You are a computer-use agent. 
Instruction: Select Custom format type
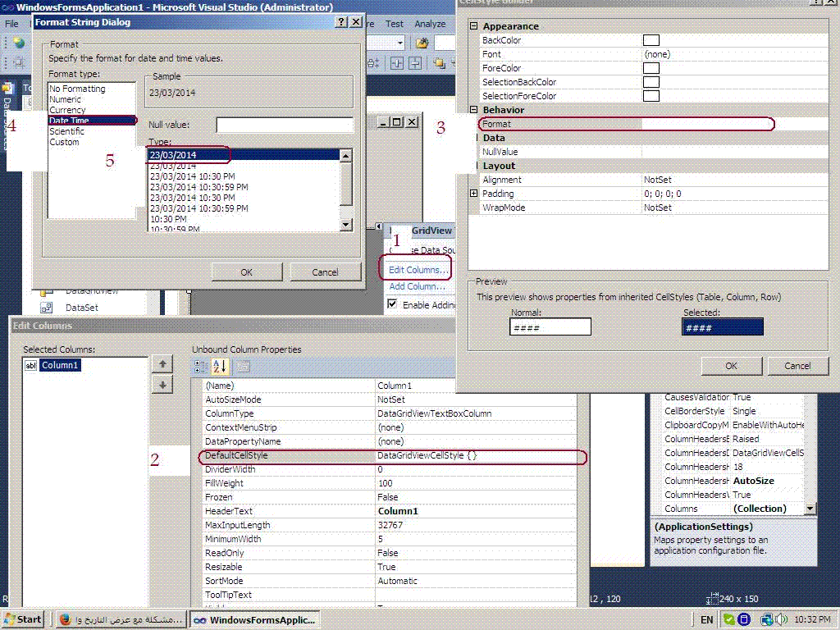(x=64, y=142)
